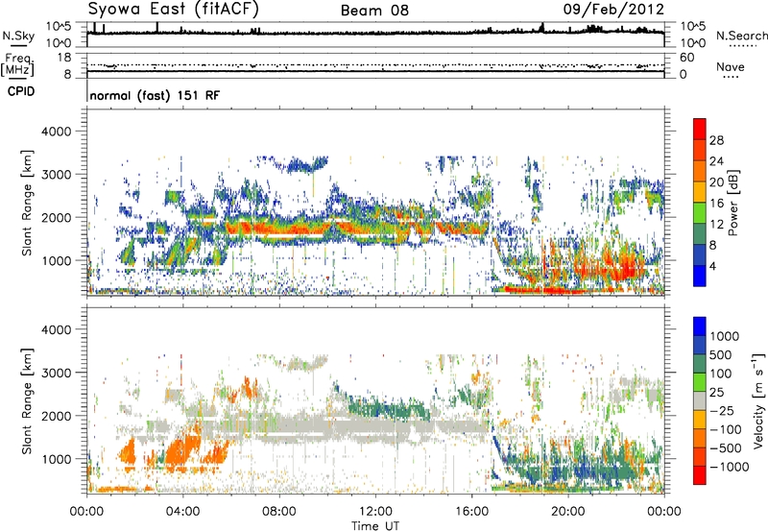Screen dimensions: 768x532
Task: Click the 'Power [dB]' colorbar title
Action: tap(733, 203)
